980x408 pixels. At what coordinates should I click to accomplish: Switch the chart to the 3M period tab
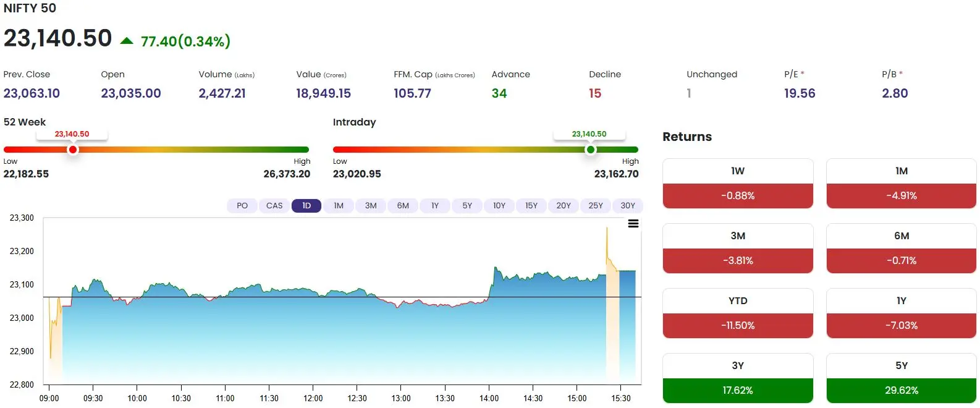tap(371, 206)
